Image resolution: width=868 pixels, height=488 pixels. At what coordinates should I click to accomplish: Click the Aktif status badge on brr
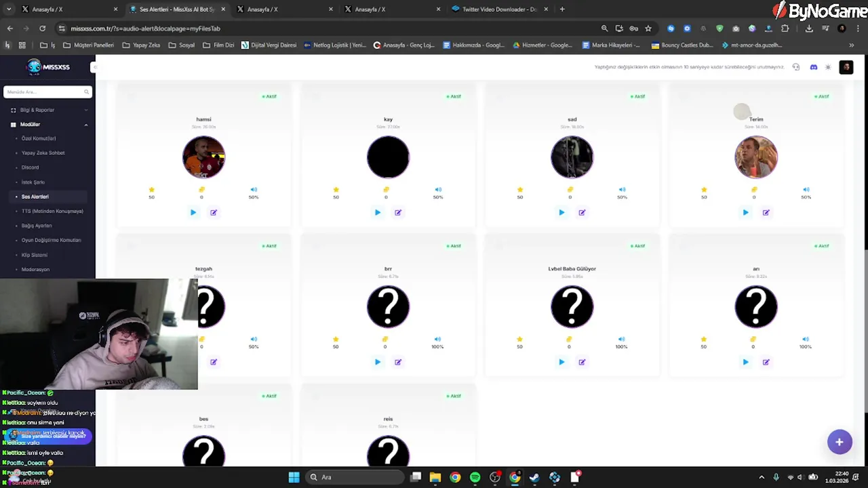pos(454,246)
